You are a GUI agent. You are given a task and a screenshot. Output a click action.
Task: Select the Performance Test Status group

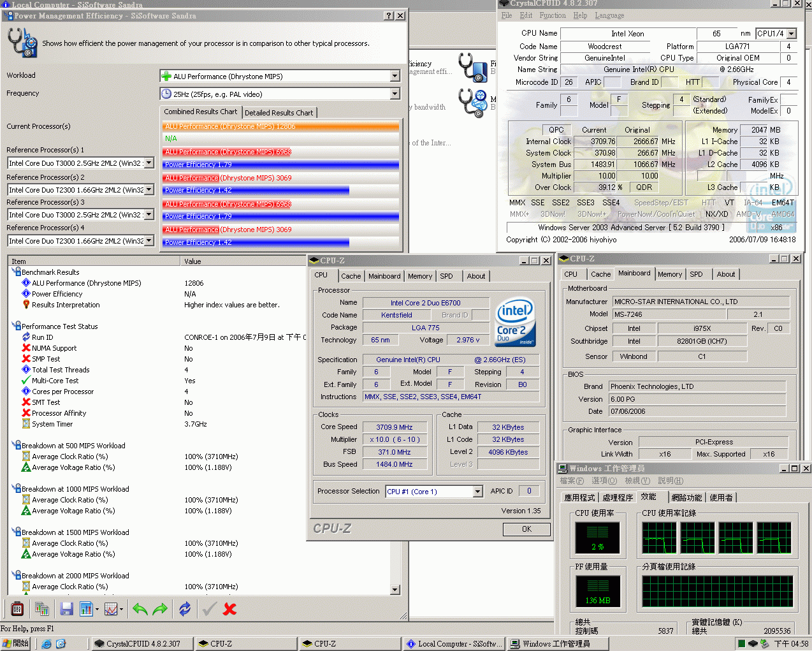60,326
